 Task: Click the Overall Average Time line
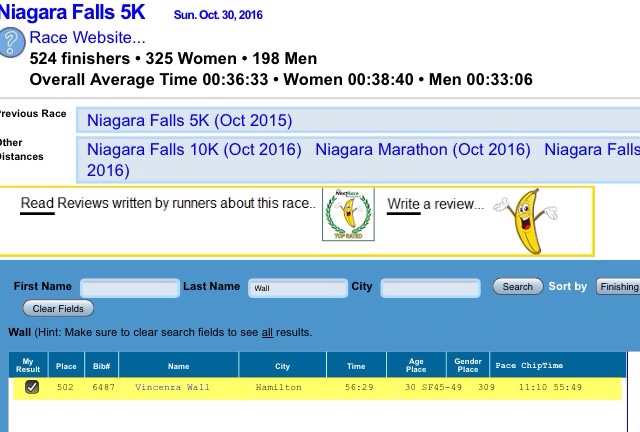[x=281, y=79]
